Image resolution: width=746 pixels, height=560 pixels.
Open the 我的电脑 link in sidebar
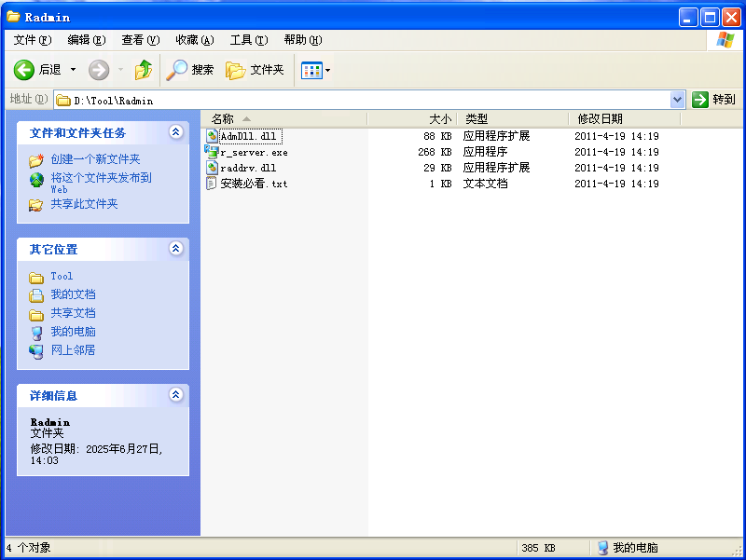(x=74, y=332)
